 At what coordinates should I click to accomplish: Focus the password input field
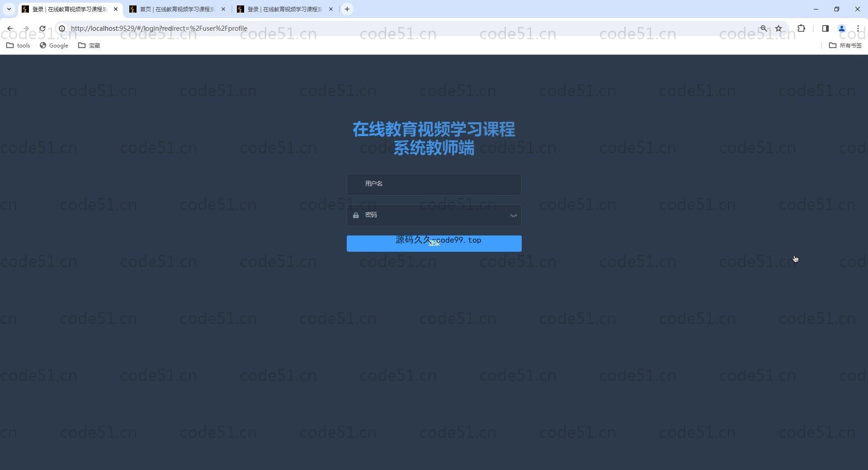click(x=434, y=215)
